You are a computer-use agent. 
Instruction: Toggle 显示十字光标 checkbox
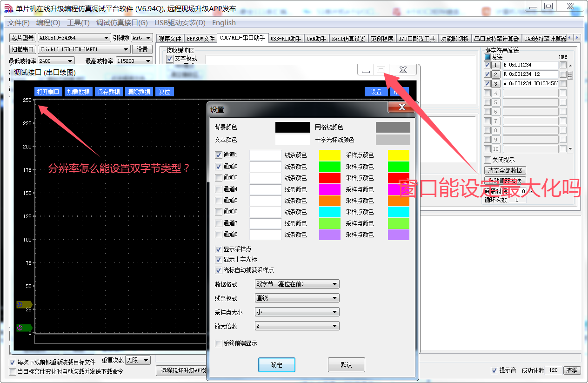tap(219, 260)
